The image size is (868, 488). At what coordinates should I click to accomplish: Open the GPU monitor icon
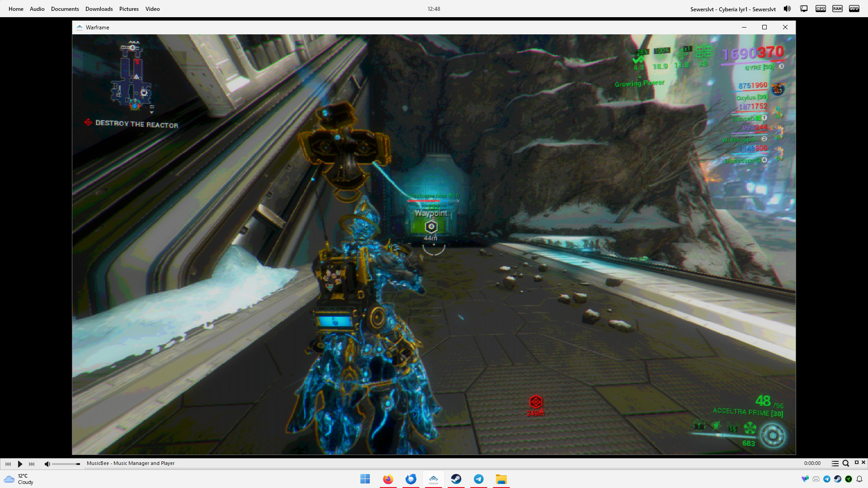click(x=854, y=9)
